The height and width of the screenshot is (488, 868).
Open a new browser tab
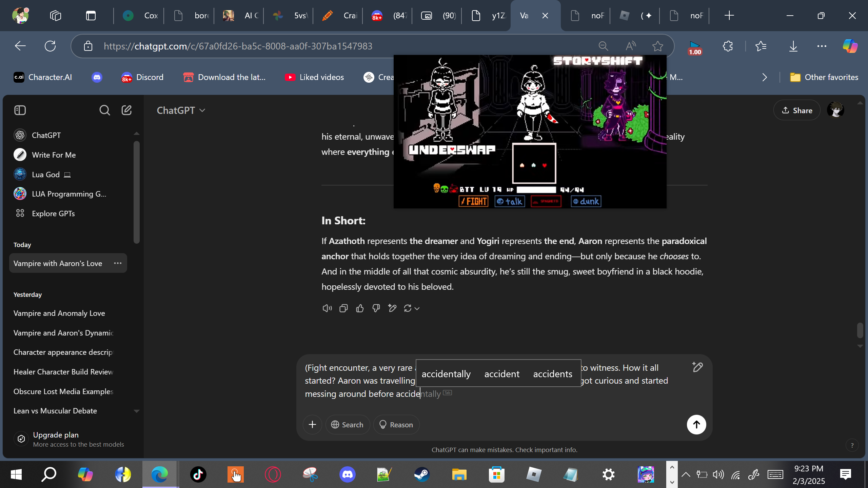729,16
